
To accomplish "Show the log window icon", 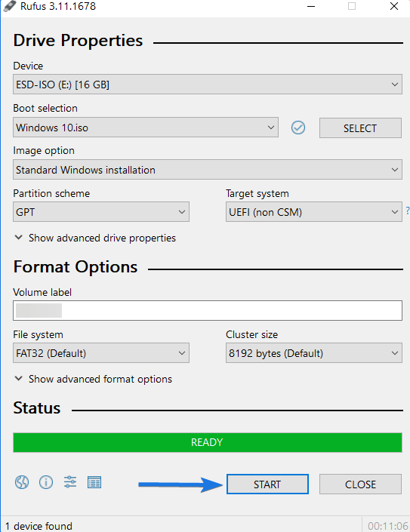I will pos(94,482).
